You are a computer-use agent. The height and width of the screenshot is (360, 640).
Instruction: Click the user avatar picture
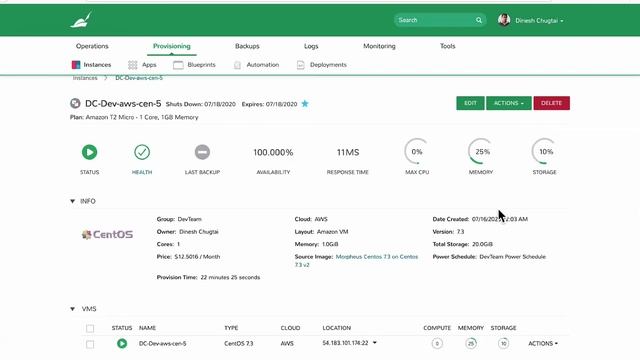click(x=504, y=20)
